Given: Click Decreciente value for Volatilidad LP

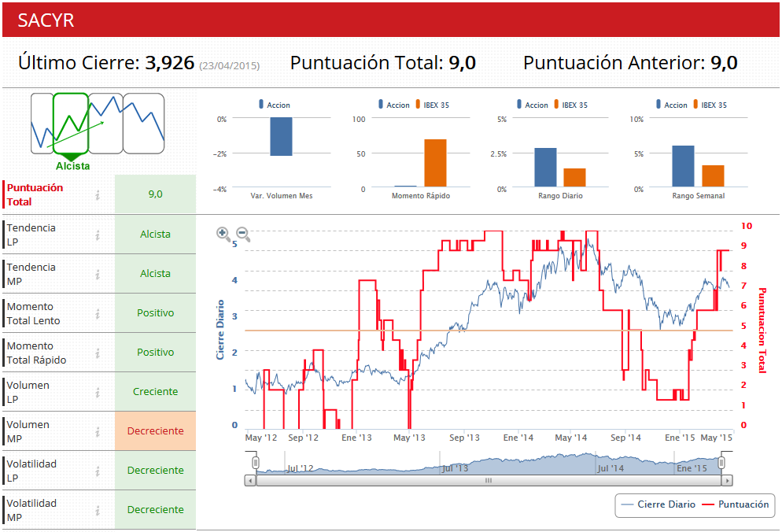Looking at the screenshot, I should pos(156,471).
